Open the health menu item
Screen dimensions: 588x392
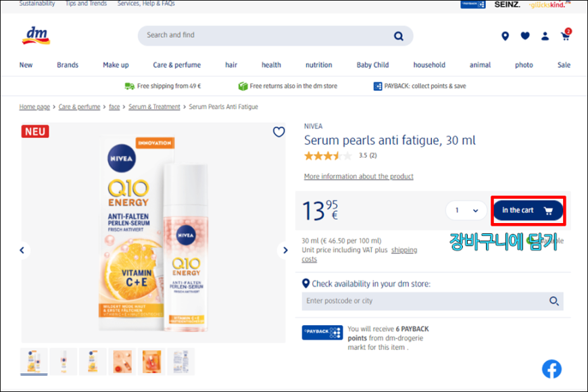pos(271,65)
